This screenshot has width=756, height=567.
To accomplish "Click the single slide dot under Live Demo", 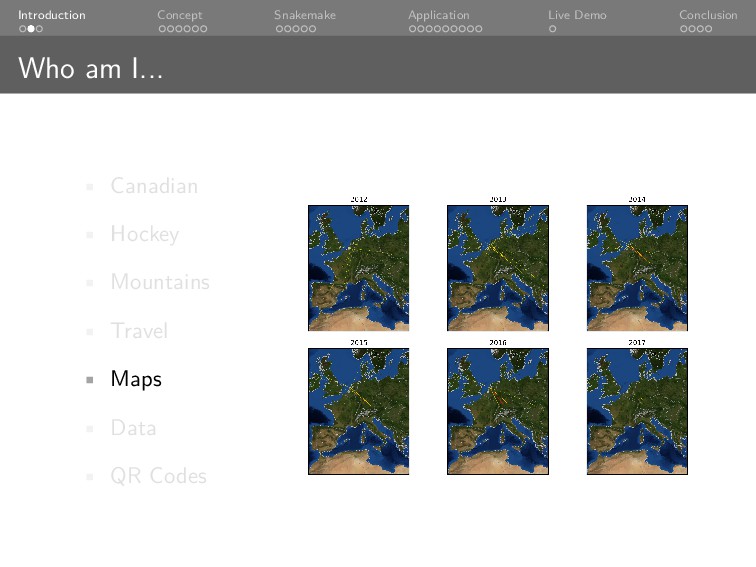I will coord(553,29).
